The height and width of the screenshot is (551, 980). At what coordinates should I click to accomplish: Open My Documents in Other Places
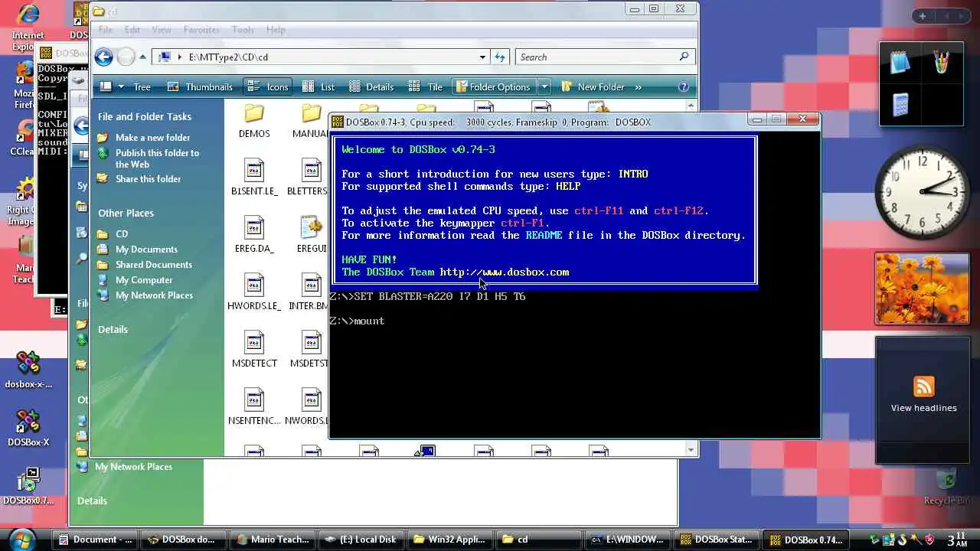coord(146,249)
